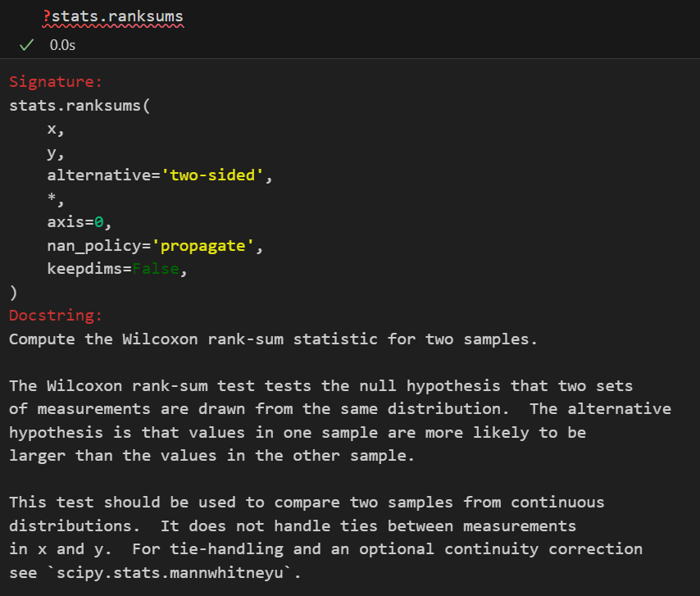Click the line 'larger than the values'
The image size is (700, 596).
[211, 456]
